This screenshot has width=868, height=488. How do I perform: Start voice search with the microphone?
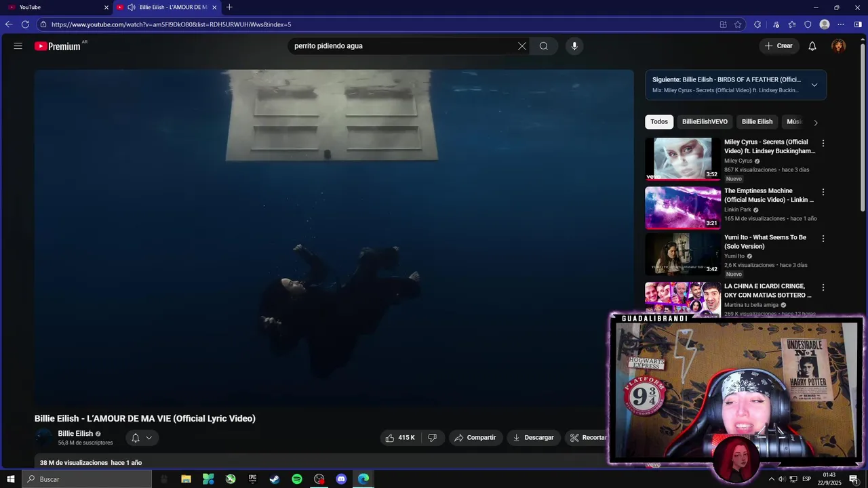574,46
